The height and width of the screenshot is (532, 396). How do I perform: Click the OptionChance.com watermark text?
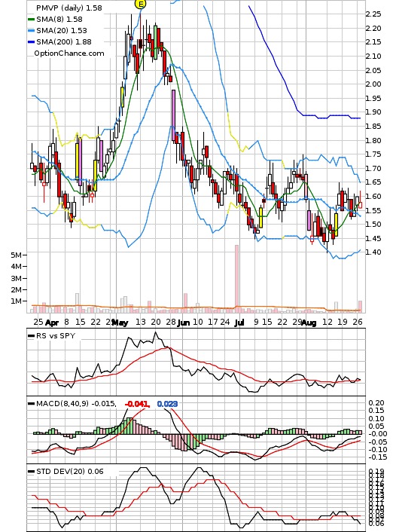pos(69,54)
